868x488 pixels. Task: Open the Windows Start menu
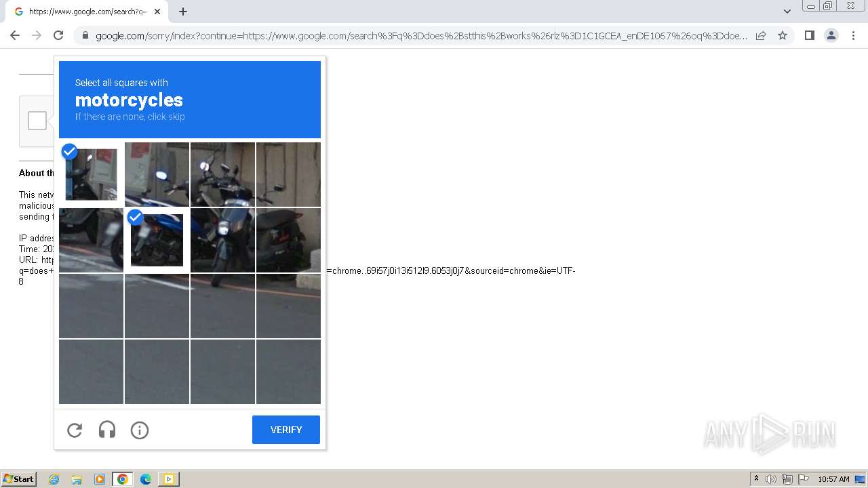[x=19, y=479]
